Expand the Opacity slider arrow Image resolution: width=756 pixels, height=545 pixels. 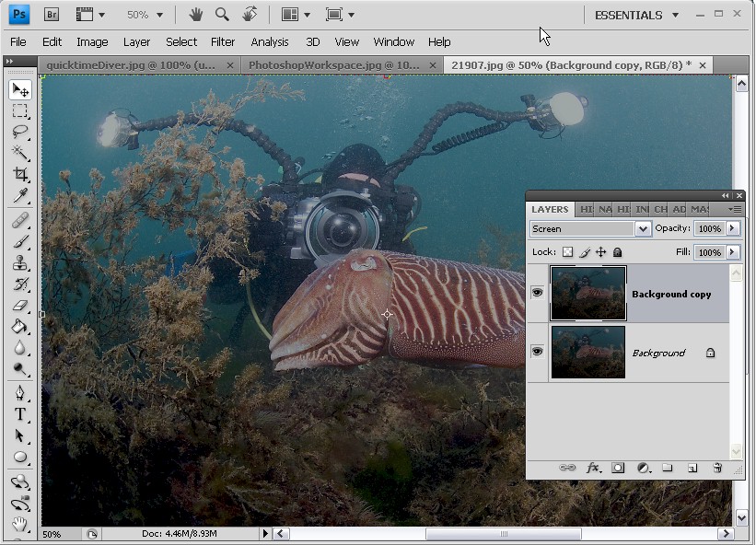click(x=733, y=228)
